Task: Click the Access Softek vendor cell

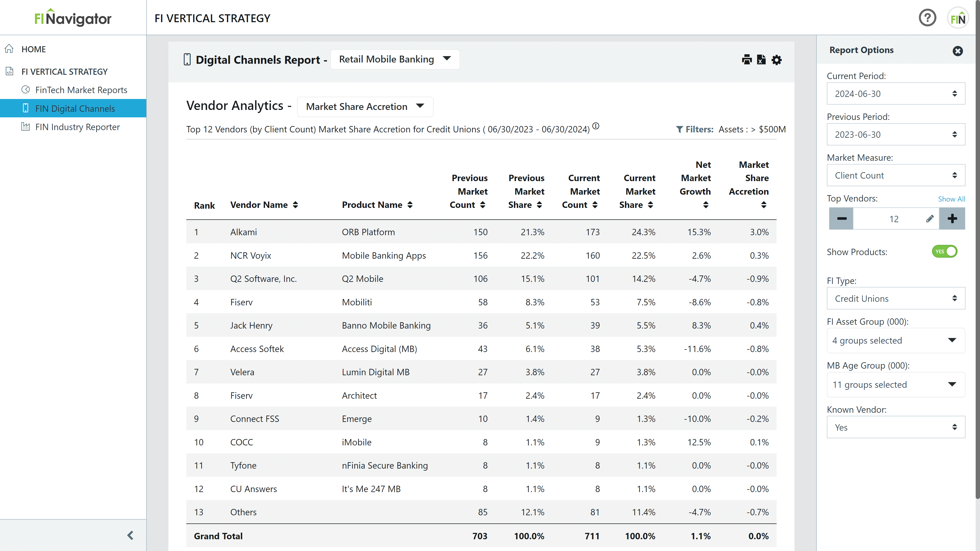Action: [257, 349]
